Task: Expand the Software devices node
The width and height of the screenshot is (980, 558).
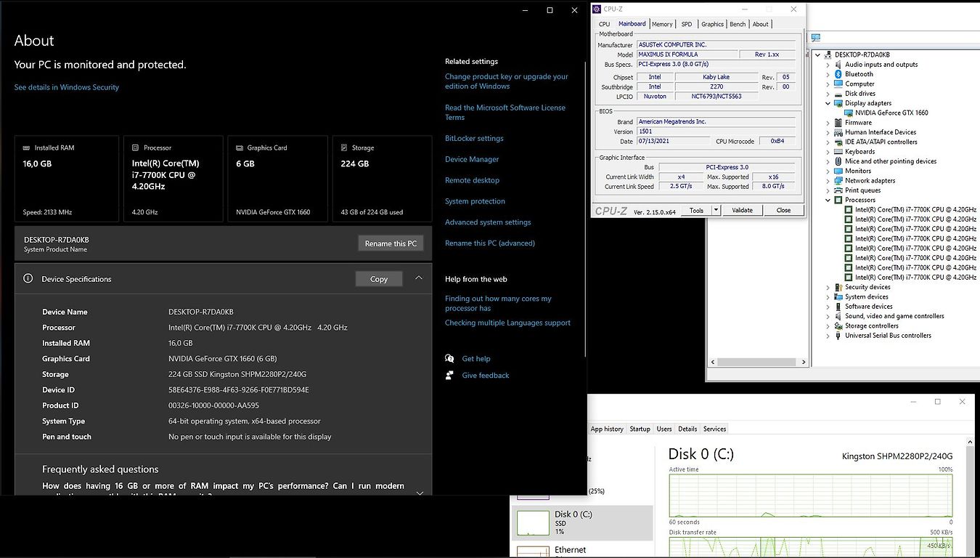Action: pos(828,307)
